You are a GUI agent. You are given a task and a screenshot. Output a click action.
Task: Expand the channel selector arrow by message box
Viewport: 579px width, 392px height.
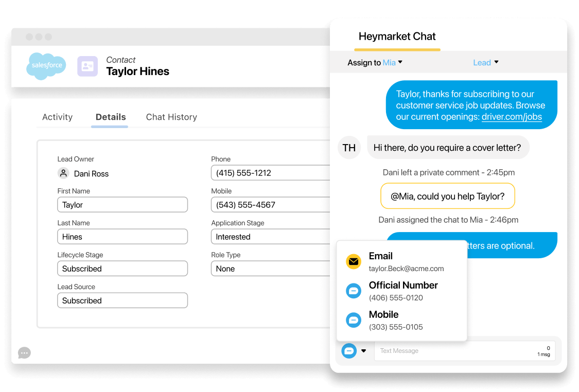pyautogui.click(x=364, y=351)
